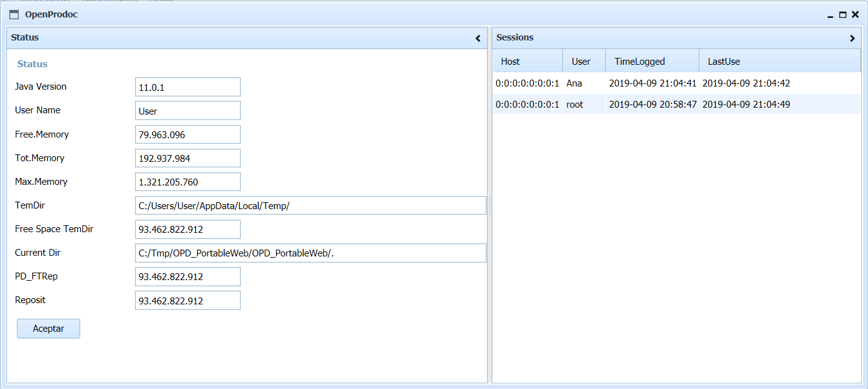Select the session row for Ana
Viewport: 868px width, 389px height.
click(676, 83)
